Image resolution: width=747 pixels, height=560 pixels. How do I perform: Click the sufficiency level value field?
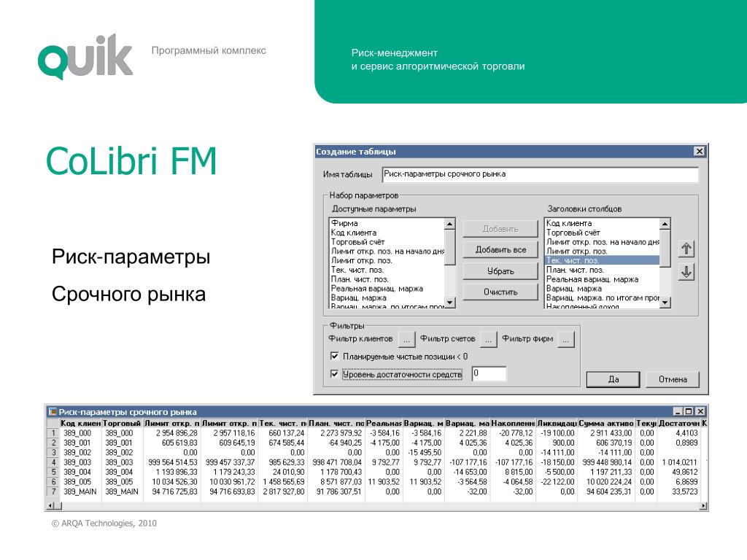pyautogui.click(x=489, y=373)
